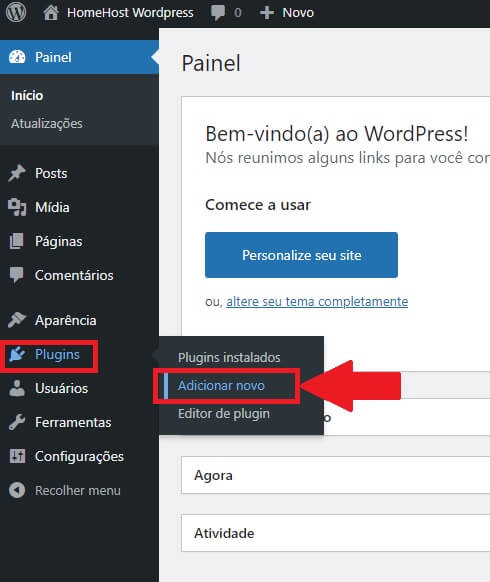The image size is (490, 582).
Task: Click the Ferramentas wrench icon
Action: click(x=17, y=422)
